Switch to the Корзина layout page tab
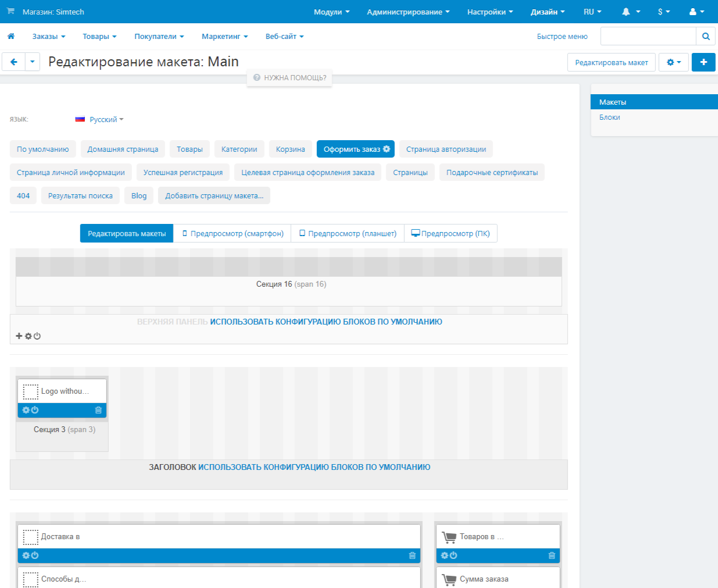 [290, 149]
